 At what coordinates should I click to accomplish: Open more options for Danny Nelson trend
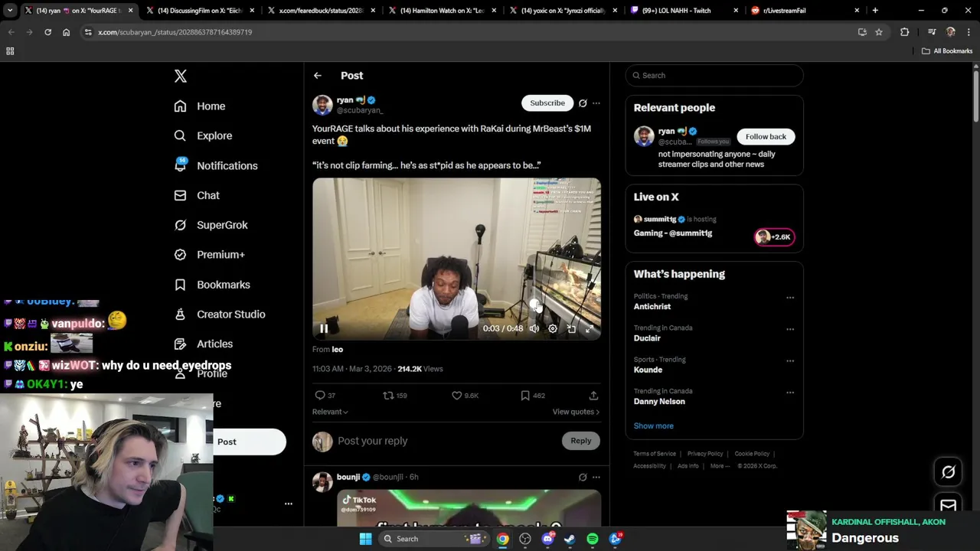tap(790, 393)
